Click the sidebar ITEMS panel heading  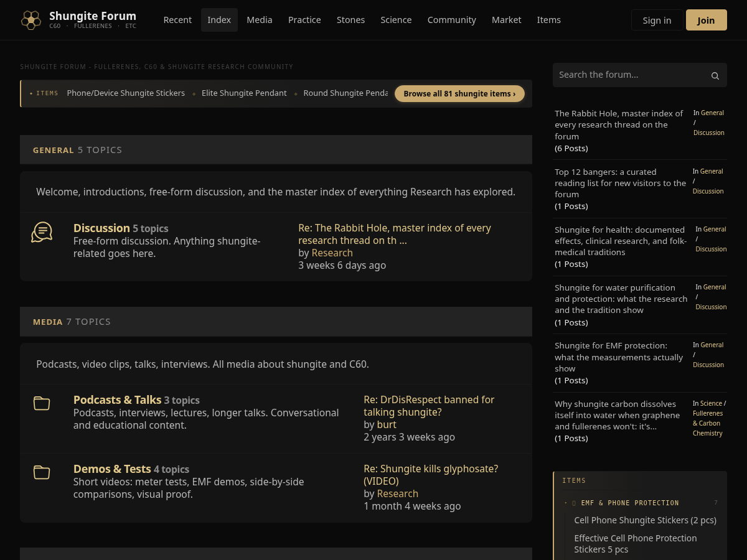point(574,480)
